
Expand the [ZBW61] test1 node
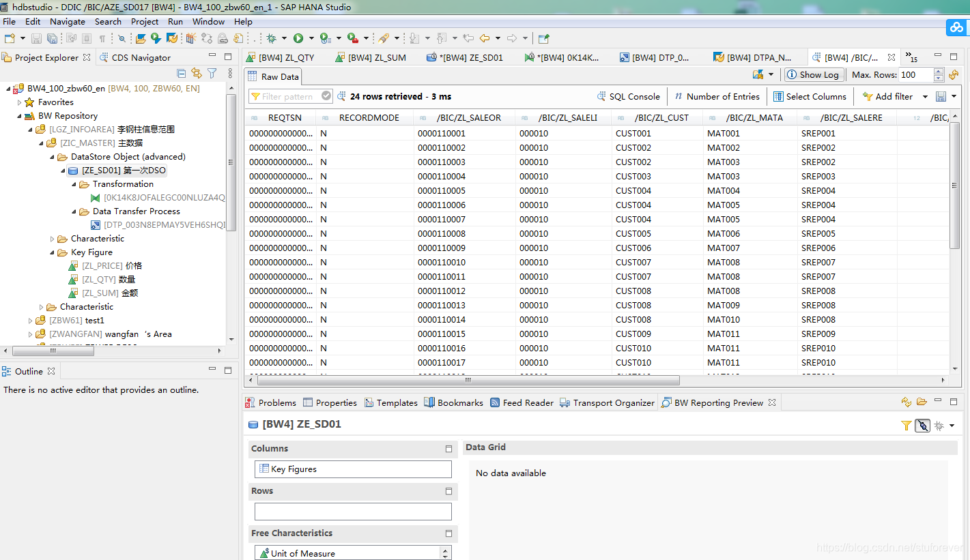pyautogui.click(x=30, y=321)
